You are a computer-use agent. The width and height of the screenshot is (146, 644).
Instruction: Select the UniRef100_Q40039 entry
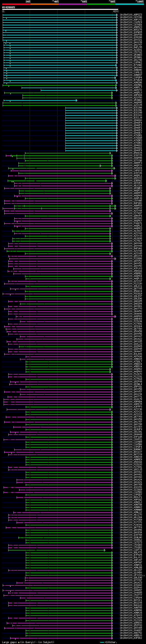131,42
